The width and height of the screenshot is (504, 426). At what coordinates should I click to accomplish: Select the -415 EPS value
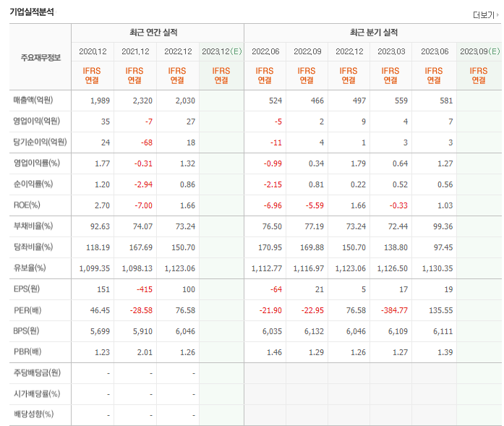coord(145,289)
